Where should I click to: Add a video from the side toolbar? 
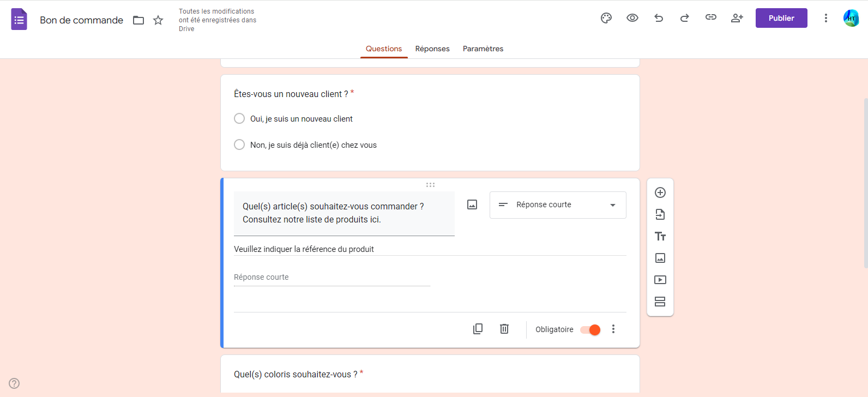click(660, 280)
